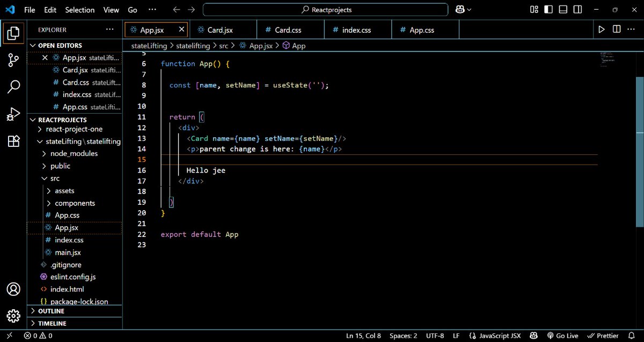Open the Copilot chat icon

point(463,10)
